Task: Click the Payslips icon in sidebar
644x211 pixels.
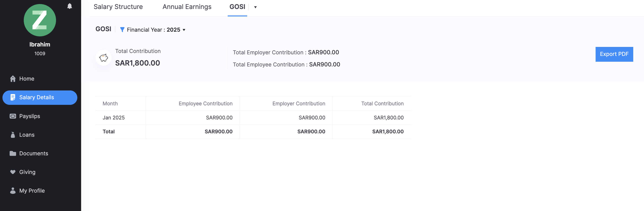Action: pos(13,116)
